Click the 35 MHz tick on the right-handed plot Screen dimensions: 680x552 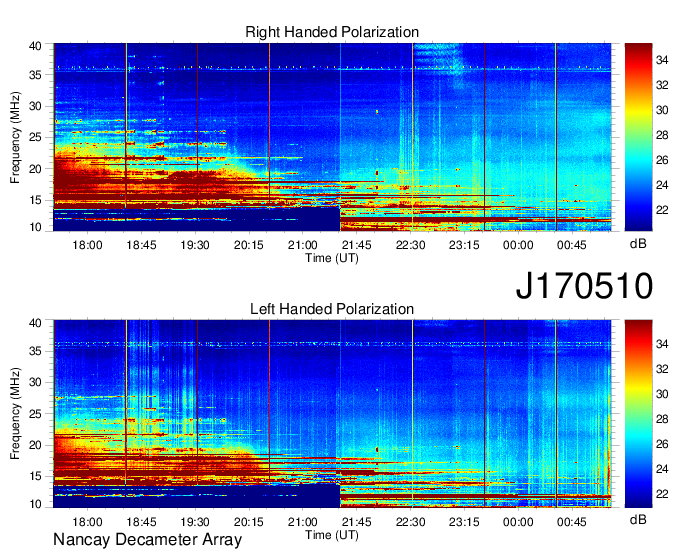pyautogui.click(x=35, y=75)
